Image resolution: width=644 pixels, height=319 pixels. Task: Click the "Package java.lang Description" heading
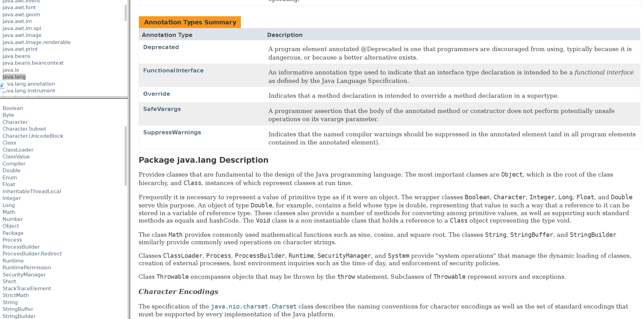[x=203, y=160]
